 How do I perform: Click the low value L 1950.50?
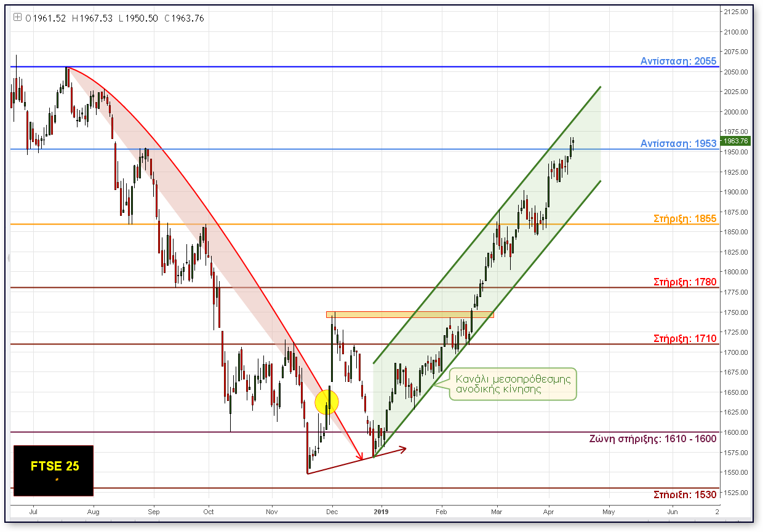click(x=138, y=18)
